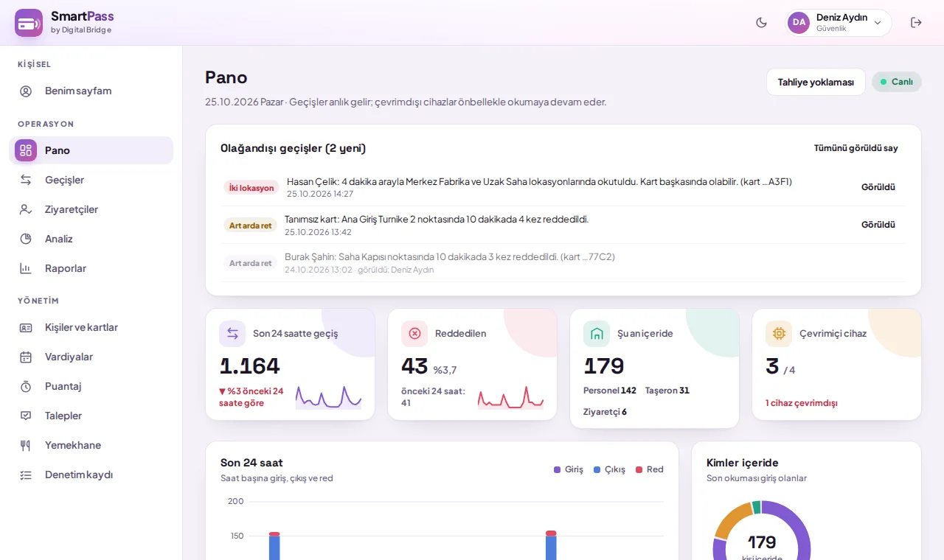The width and height of the screenshot is (944, 560).
Task: Click the İki lokasyon tag
Action: pyautogui.click(x=251, y=188)
